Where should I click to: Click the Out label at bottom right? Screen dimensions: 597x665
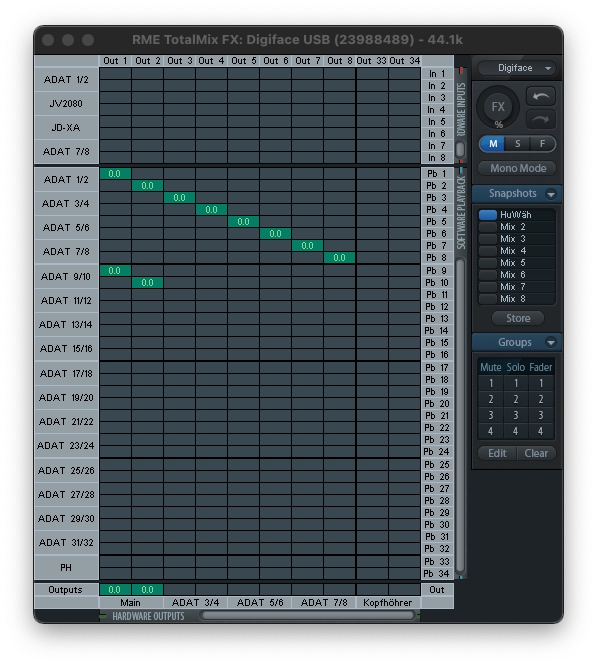pos(437,590)
